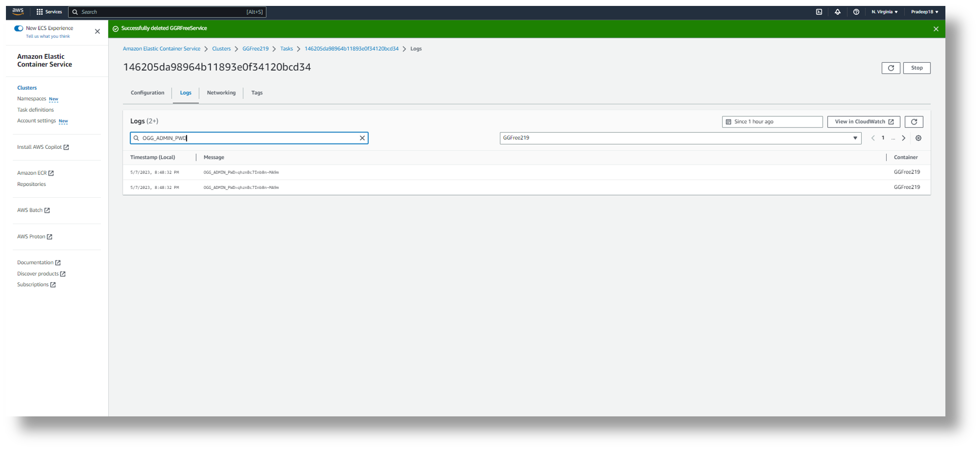The width and height of the screenshot is (980, 451).
Task: Click Tell us what you think link
Action: [48, 37]
